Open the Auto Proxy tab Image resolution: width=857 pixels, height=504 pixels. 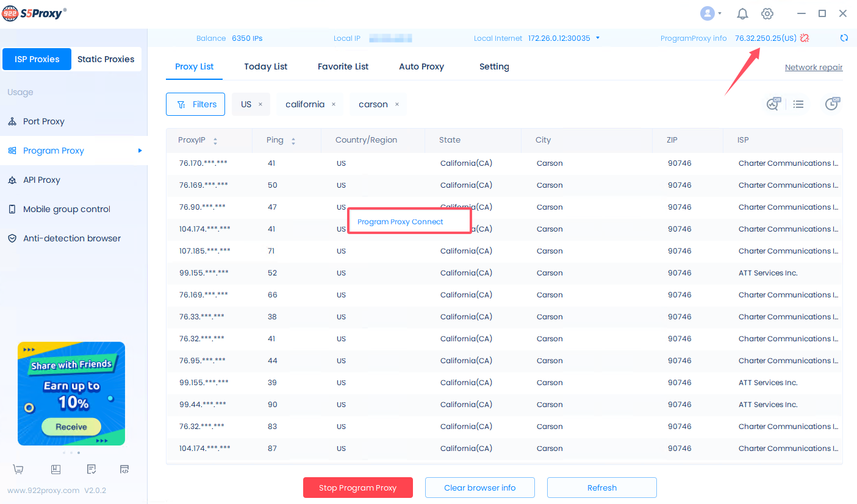pyautogui.click(x=421, y=66)
